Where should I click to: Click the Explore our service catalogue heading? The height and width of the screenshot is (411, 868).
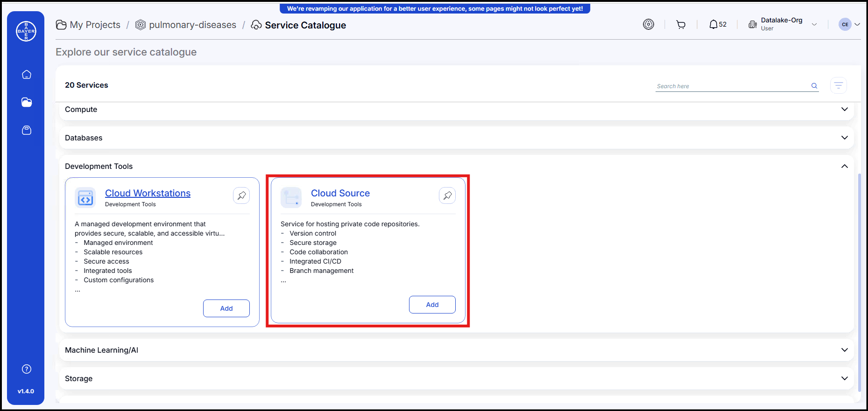(x=126, y=52)
